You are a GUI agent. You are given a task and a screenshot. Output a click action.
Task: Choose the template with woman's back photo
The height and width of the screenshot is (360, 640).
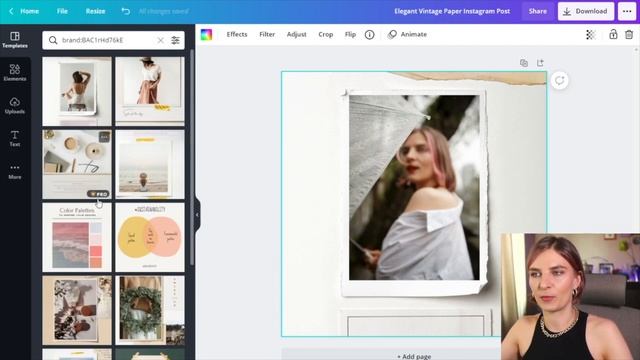(x=77, y=91)
